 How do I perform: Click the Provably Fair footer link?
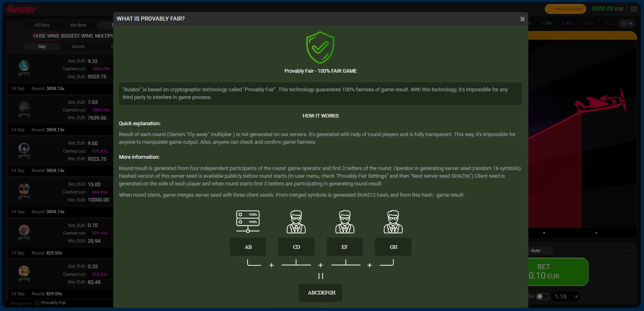click(x=53, y=303)
